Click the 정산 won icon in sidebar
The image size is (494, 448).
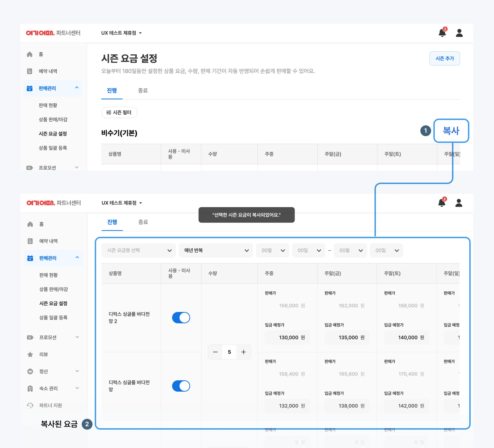point(30,371)
